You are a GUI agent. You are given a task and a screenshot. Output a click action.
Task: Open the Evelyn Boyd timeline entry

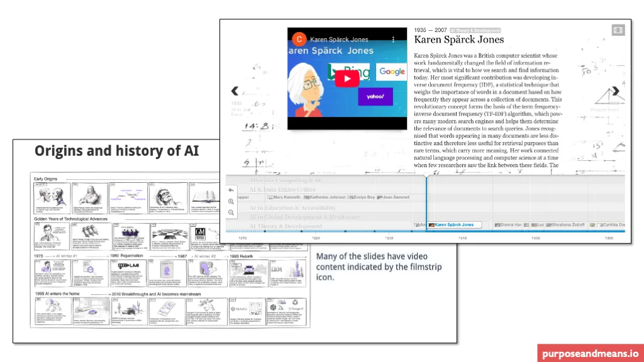point(362,197)
